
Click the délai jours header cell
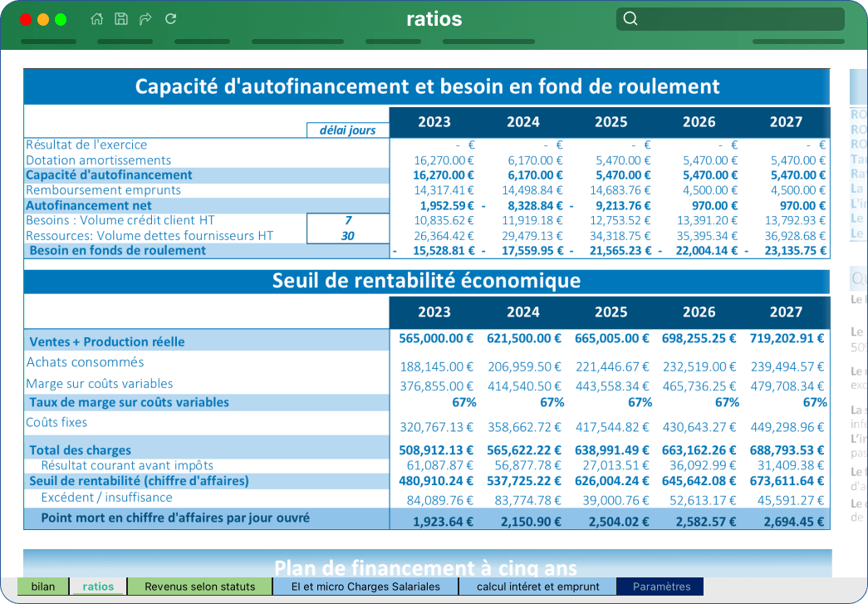348,130
